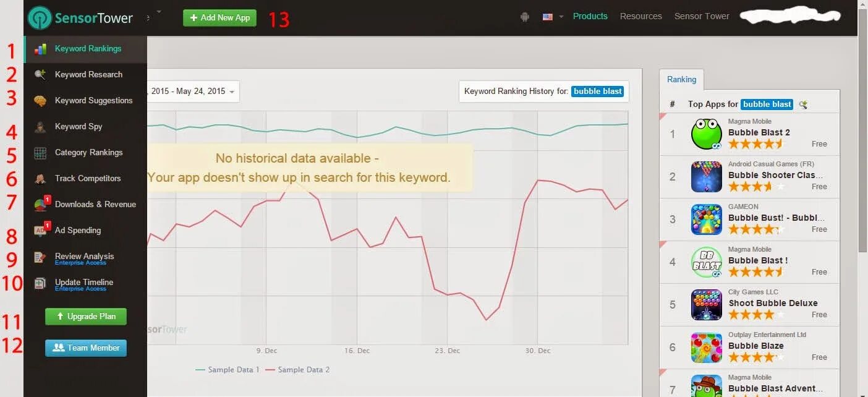
Task: Click the Review Analysis icon
Action: click(x=40, y=257)
